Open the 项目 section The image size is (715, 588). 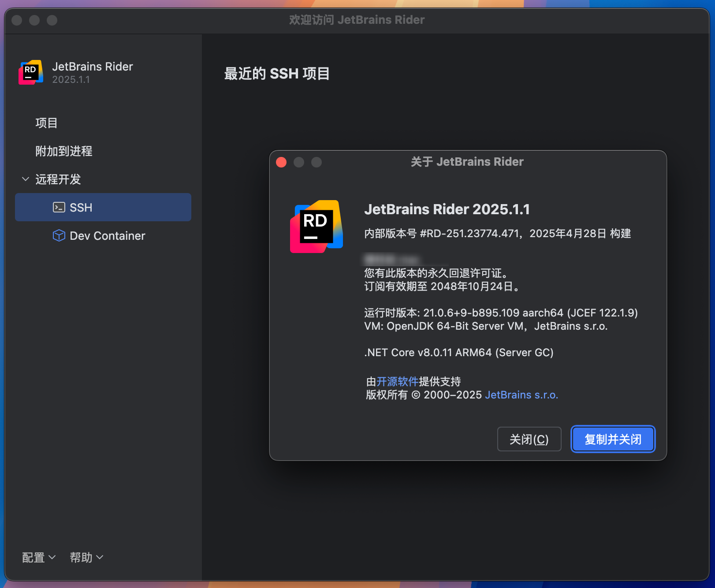coord(46,123)
